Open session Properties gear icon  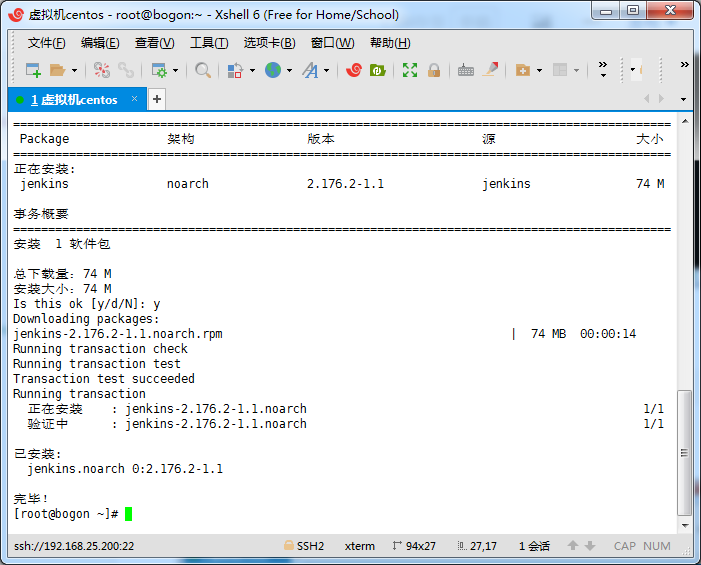[x=159, y=70]
